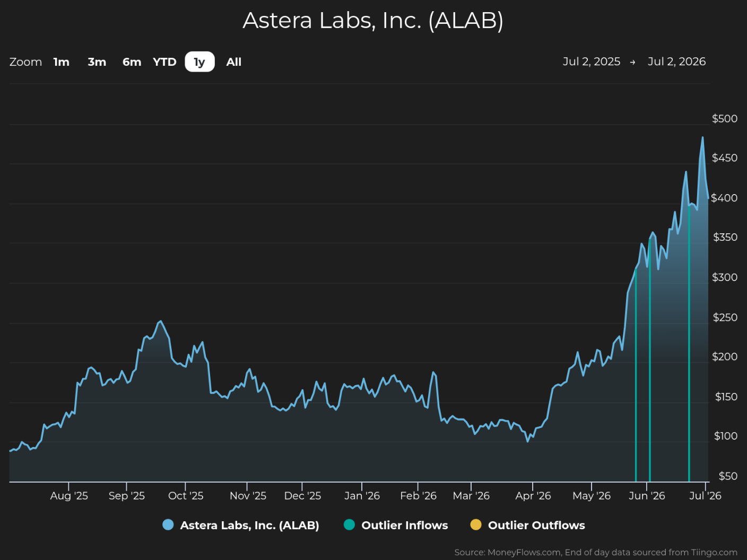Select the 1y zoom range
Screen dimensions: 747x560
[x=199, y=62]
